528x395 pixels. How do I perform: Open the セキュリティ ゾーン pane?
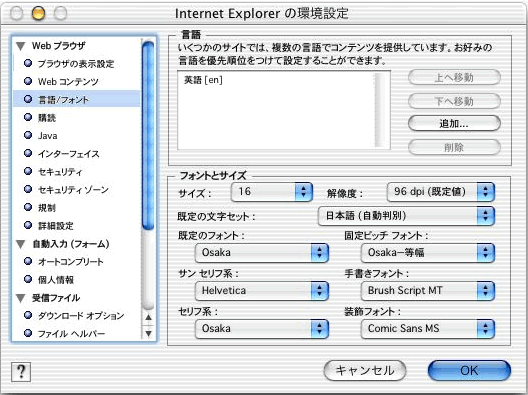(x=76, y=190)
